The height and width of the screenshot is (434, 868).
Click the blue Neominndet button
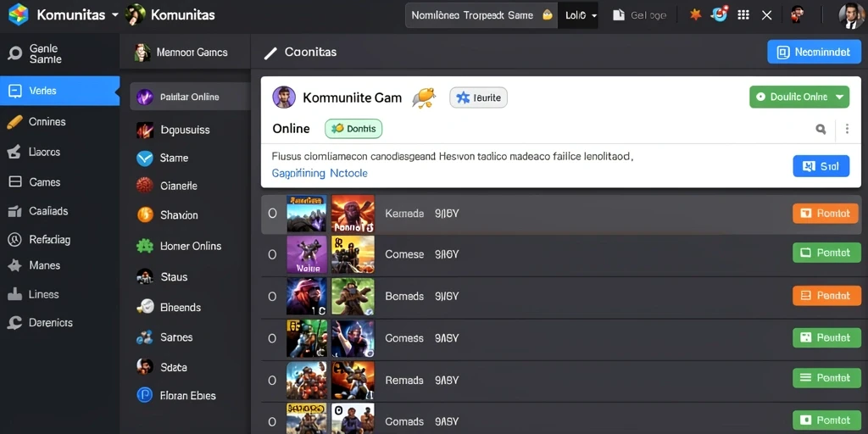tap(814, 52)
